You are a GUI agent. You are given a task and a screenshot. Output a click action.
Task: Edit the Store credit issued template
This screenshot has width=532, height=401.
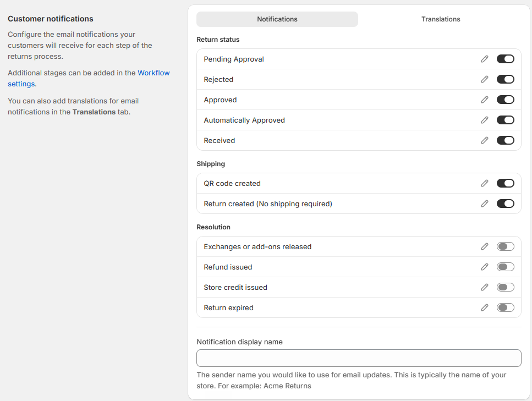coord(485,287)
